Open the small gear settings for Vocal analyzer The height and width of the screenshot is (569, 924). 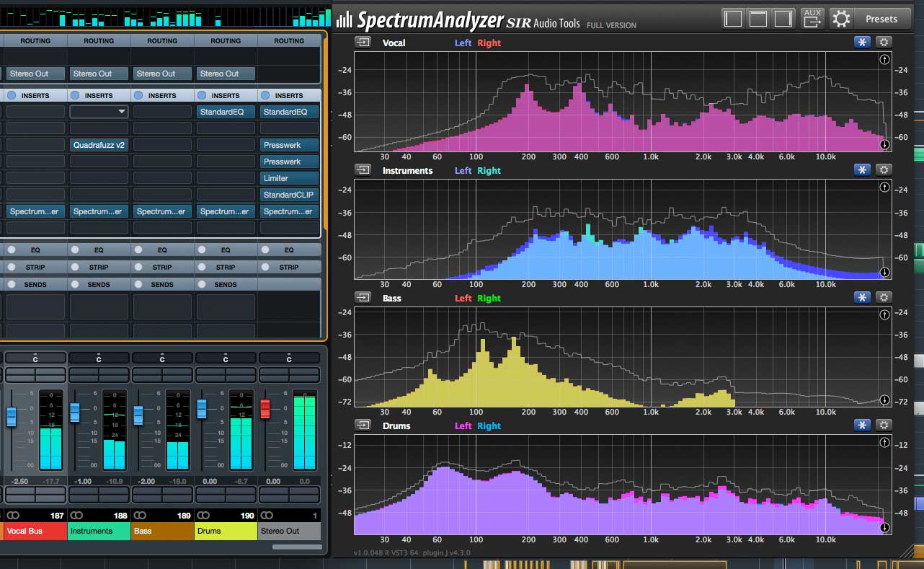tap(884, 43)
